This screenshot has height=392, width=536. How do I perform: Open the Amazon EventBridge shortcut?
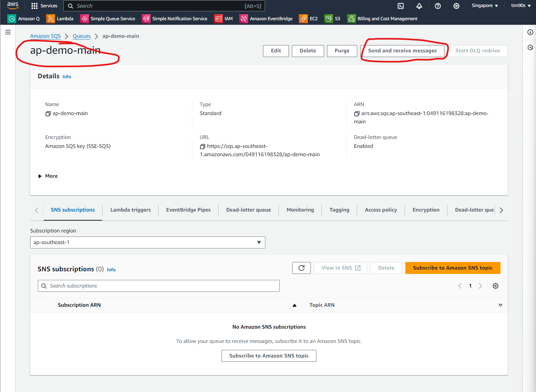click(266, 19)
